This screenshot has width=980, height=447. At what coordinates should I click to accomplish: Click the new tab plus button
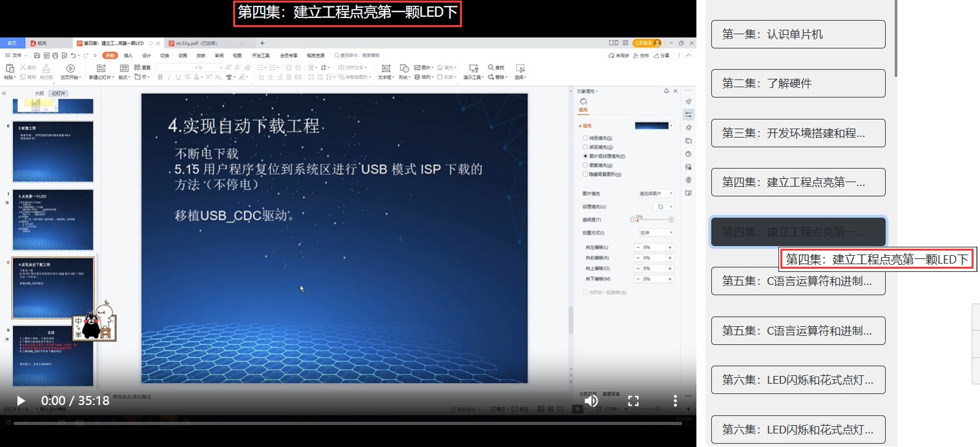(262, 43)
